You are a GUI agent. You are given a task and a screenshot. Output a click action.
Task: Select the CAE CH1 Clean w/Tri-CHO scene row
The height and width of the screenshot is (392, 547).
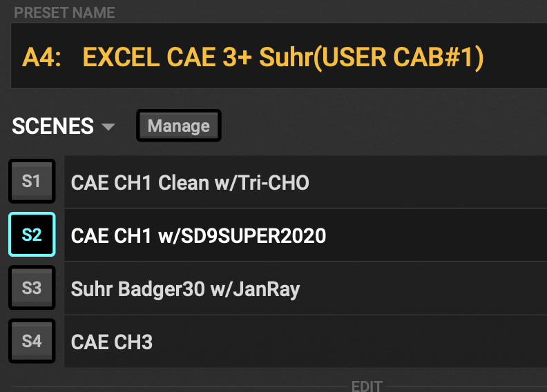coord(305,182)
